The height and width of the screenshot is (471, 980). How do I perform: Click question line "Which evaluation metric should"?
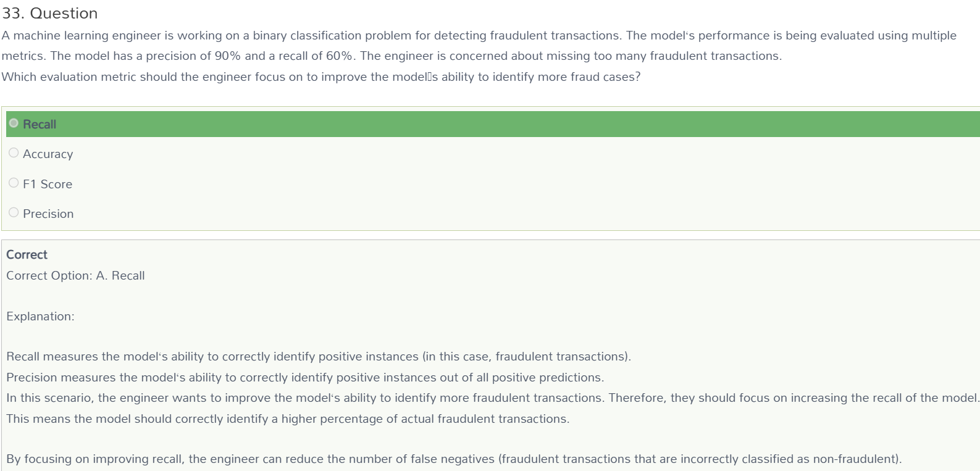click(x=321, y=77)
